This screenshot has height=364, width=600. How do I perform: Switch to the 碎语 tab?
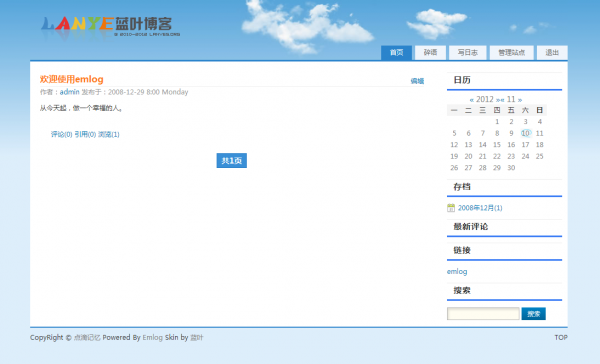point(430,52)
